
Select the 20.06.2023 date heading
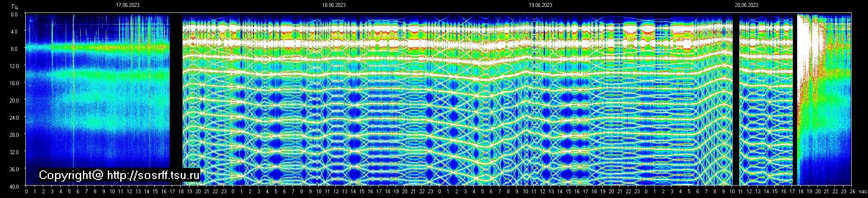[746, 5]
